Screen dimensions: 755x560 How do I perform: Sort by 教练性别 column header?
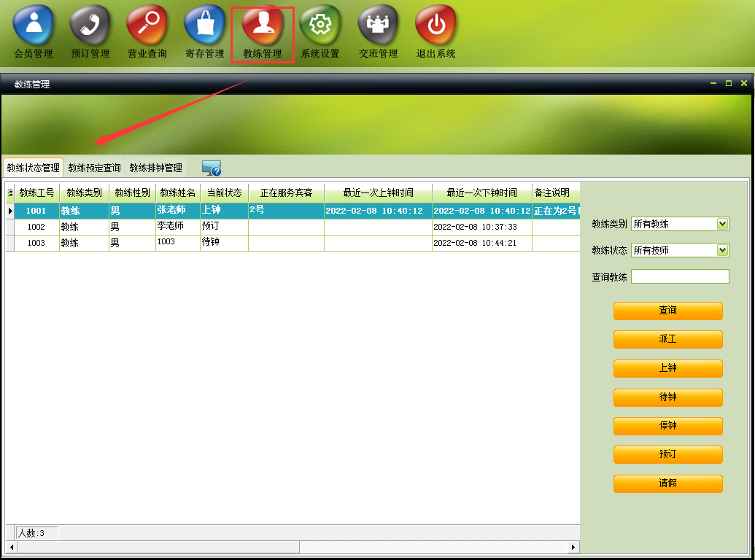[x=133, y=193]
